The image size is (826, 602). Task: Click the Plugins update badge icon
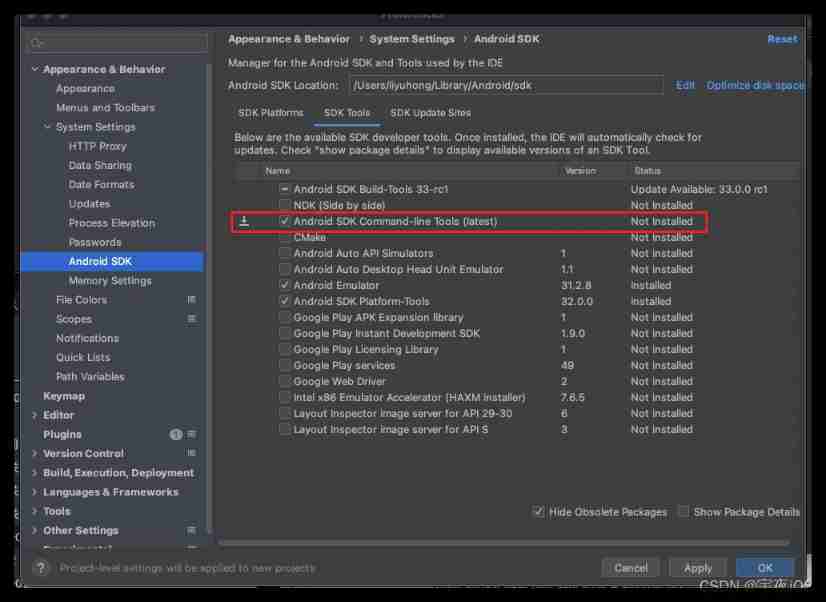pos(175,434)
